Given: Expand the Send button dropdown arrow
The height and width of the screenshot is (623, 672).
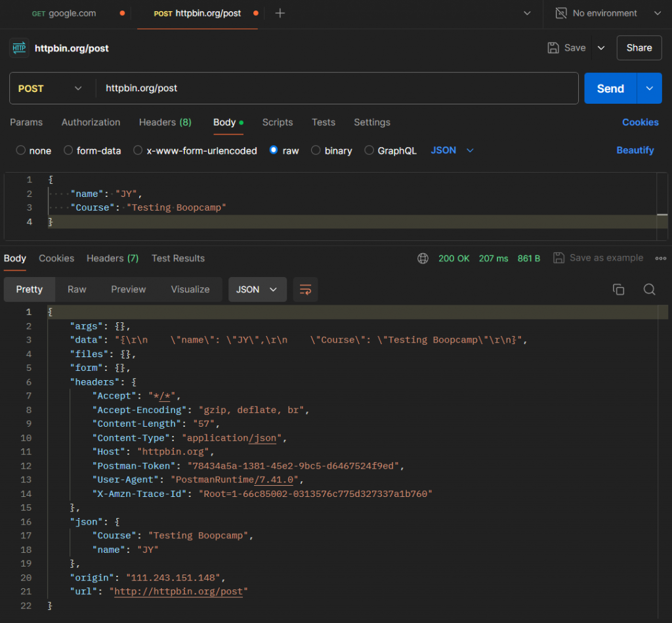Looking at the screenshot, I should click(x=649, y=89).
